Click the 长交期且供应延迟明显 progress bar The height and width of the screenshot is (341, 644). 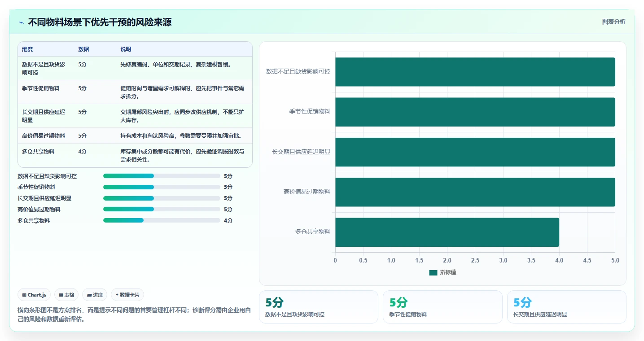click(x=162, y=198)
